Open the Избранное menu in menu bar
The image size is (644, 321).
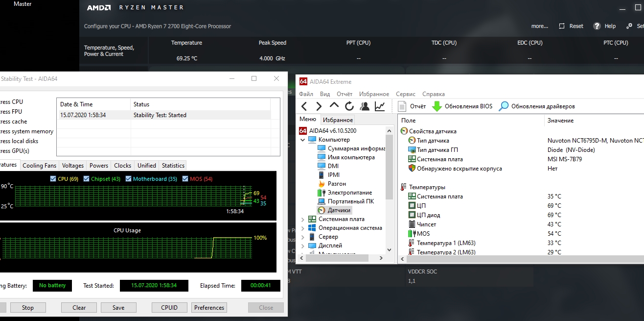374,94
